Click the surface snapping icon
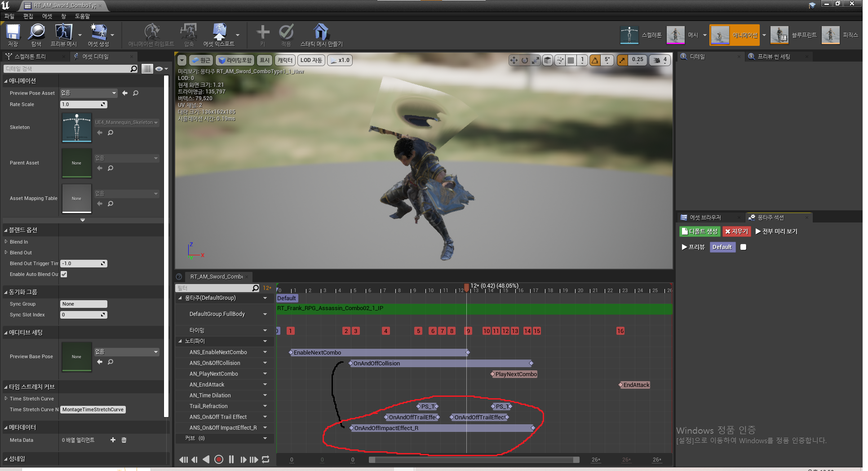This screenshot has height=471, width=868. 560,60
